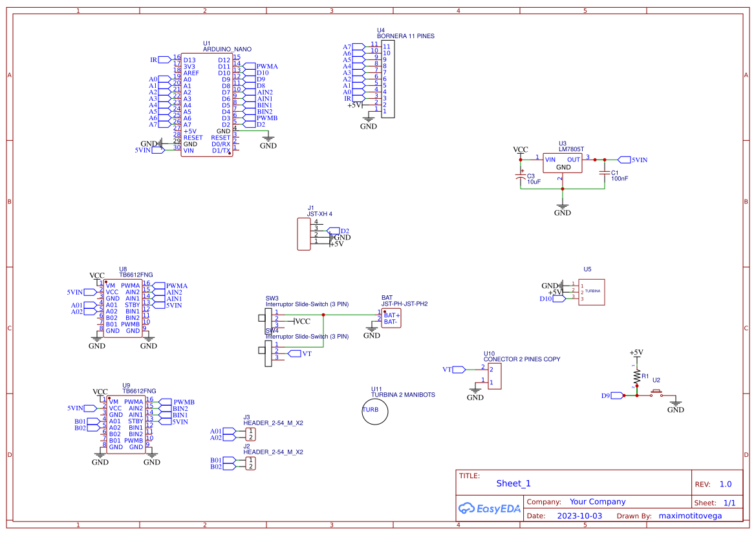Select the LM7805T voltage regulator U3

click(x=561, y=162)
